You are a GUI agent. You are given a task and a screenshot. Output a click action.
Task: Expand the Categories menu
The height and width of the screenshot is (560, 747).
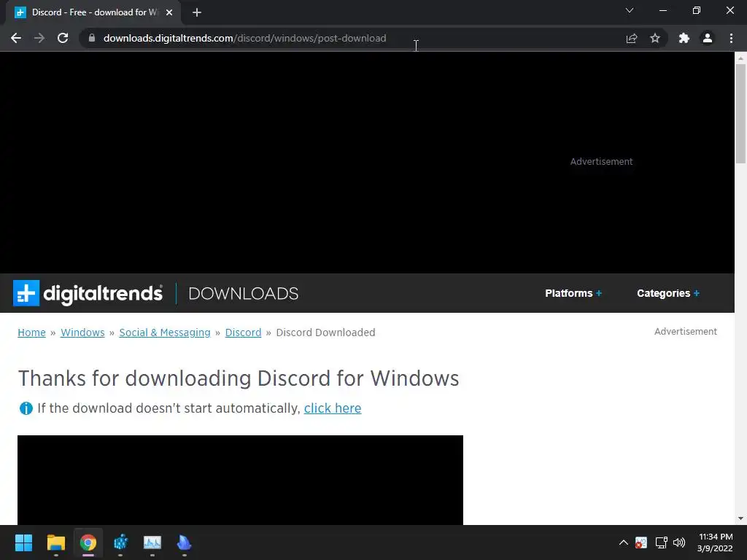[x=668, y=293]
